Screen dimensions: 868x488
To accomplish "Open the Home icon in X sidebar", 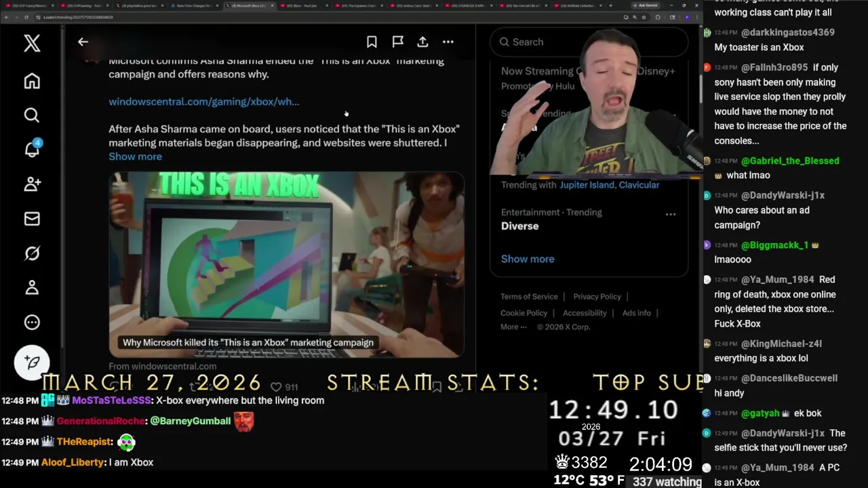I will coord(32,81).
